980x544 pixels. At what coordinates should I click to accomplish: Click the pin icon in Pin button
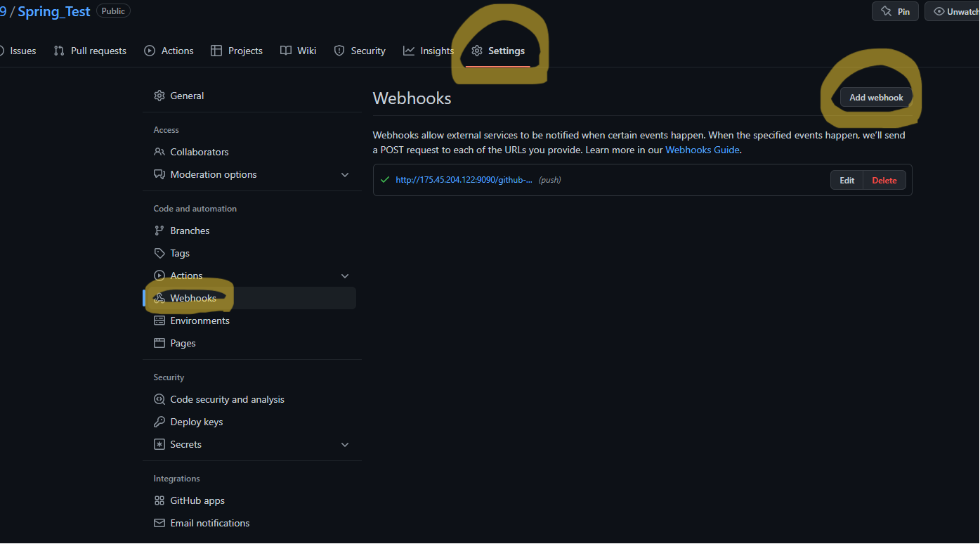886,11
